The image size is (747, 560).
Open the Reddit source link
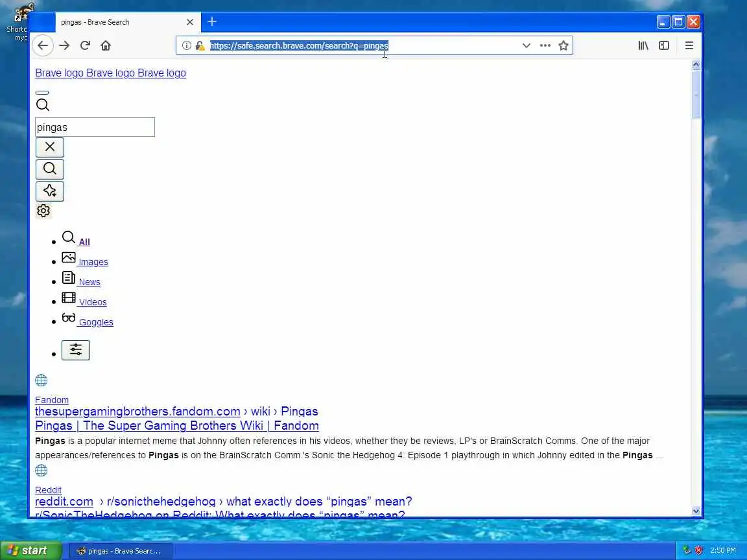coord(48,490)
